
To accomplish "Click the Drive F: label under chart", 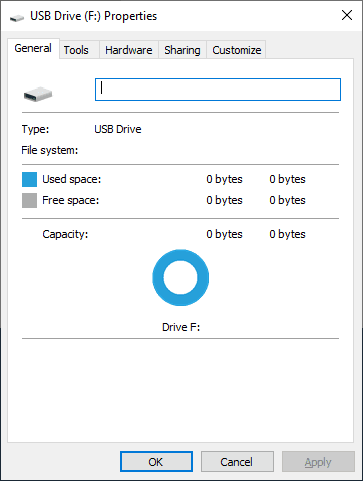I will coord(181,327).
